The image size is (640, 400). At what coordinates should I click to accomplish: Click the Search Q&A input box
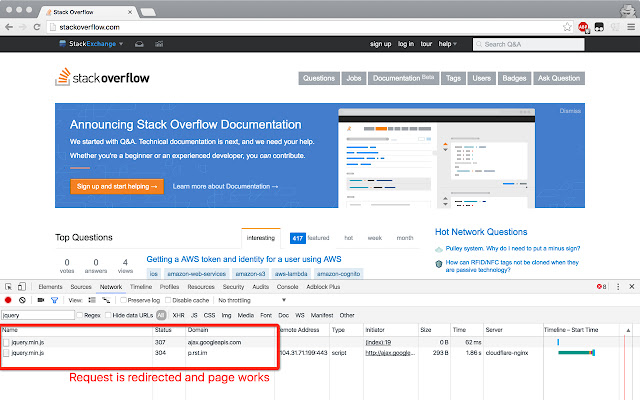(529, 44)
